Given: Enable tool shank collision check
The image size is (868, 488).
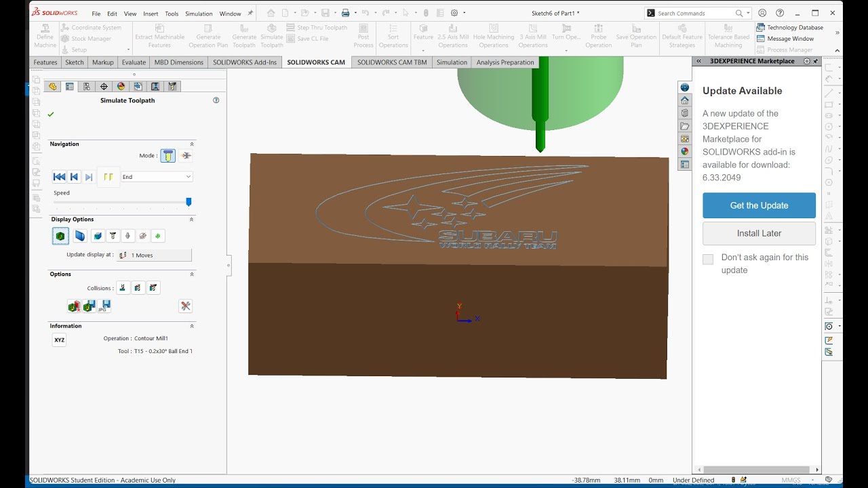Looking at the screenshot, I should [138, 288].
